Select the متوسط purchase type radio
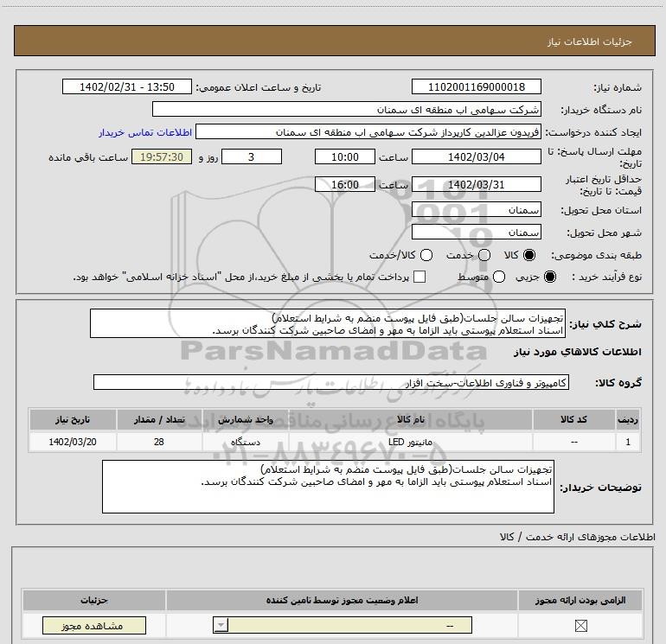 [499, 277]
